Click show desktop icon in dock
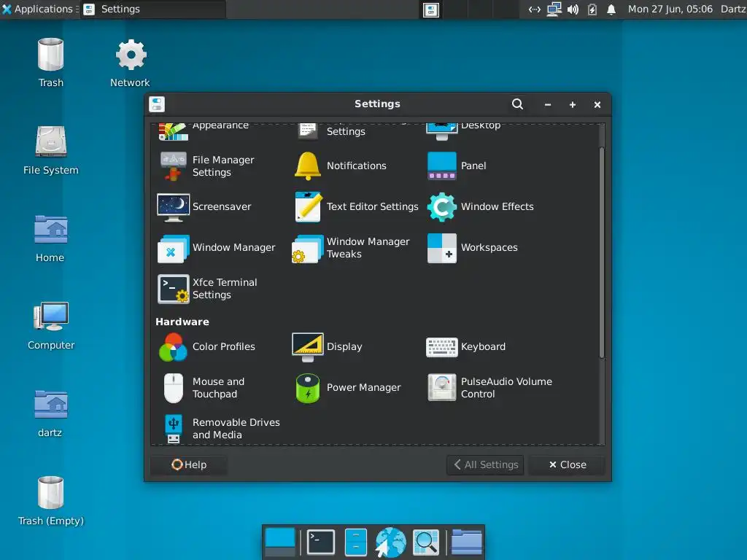 pyautogui.click(x=280, y=542)
